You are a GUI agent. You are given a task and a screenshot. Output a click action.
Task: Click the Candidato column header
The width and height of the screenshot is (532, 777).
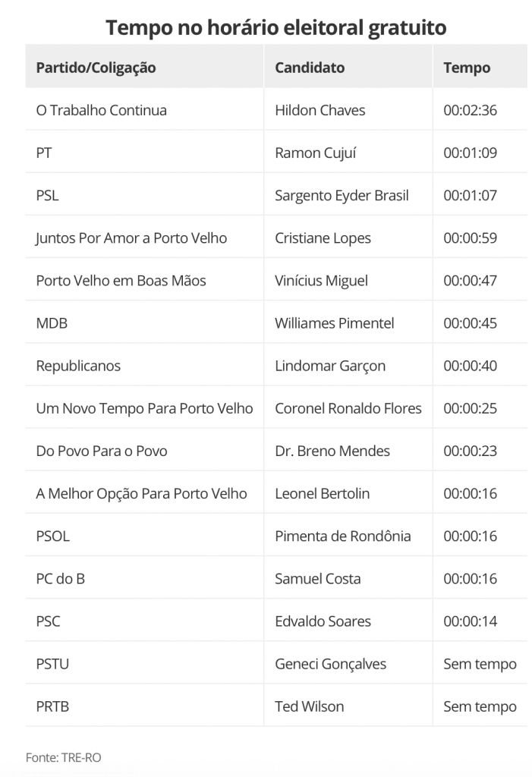tap(310, 68)
